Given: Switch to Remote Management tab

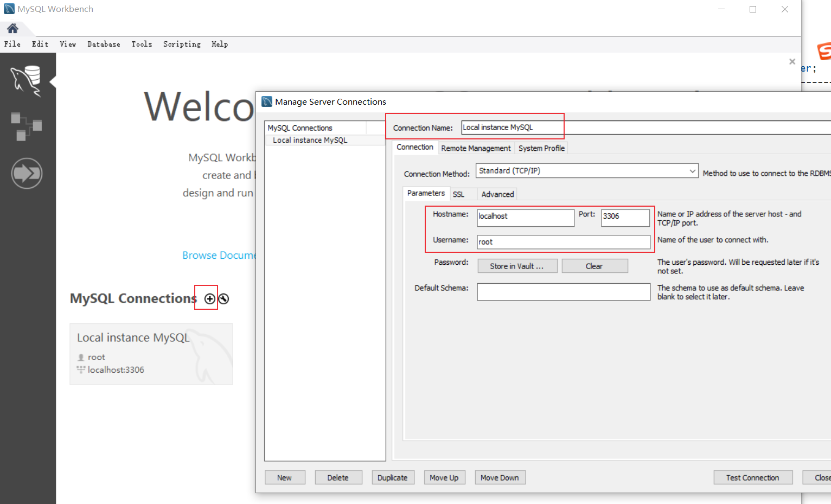Looking at the screenshot, I should (476, 148).
